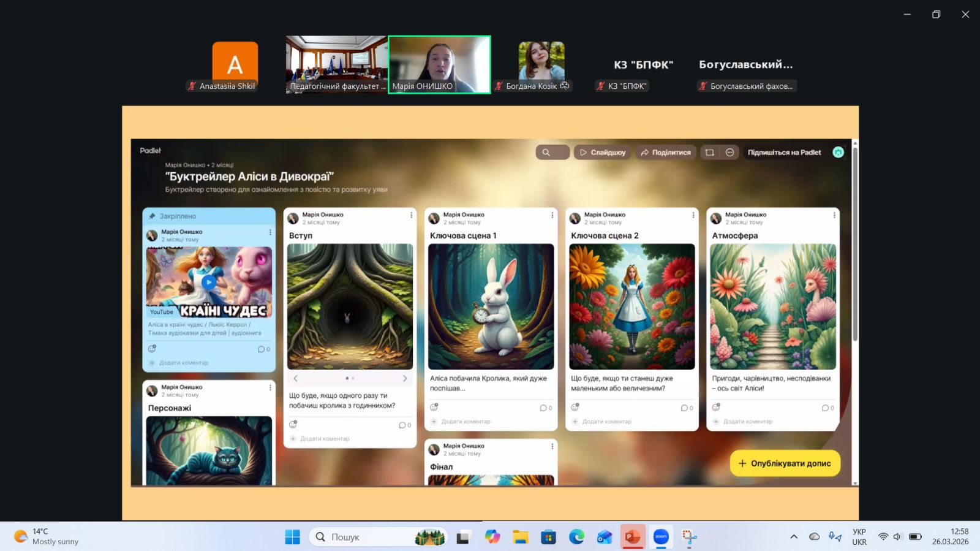
Task: Open the Ключова сцена 1 post options menu
Action: [552, 215]
